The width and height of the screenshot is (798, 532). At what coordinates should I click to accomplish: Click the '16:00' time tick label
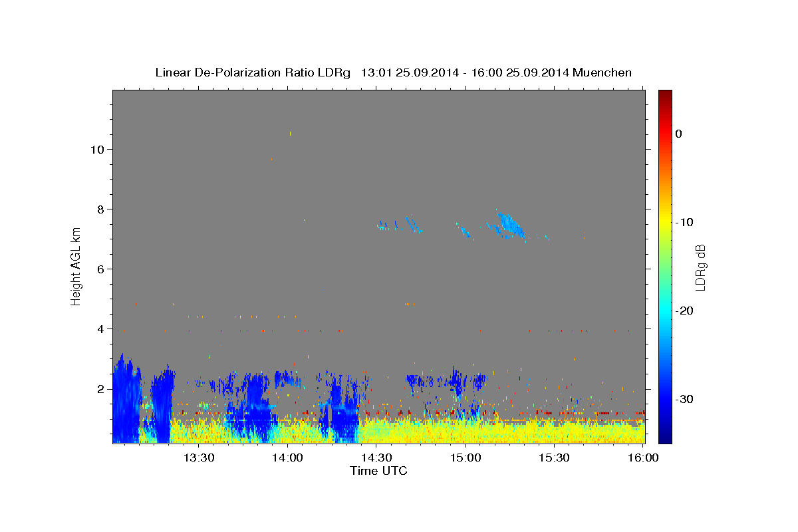tap(642, 458)
